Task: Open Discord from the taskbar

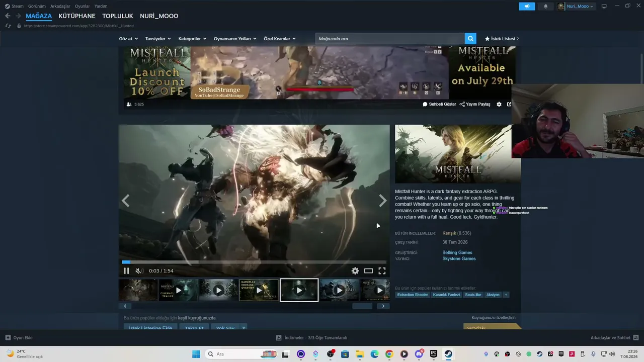Action: point(419,354)
